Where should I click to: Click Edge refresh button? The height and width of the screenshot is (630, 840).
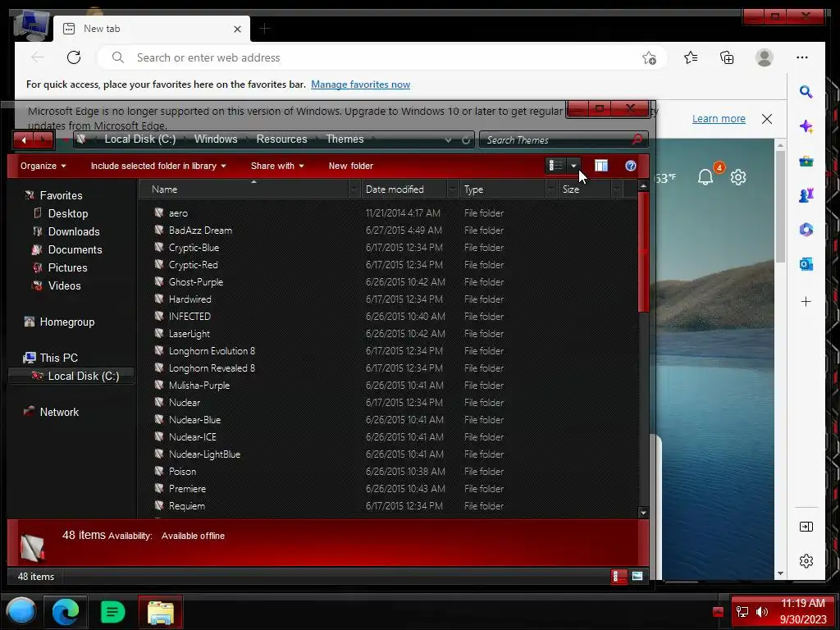(74, 57)
